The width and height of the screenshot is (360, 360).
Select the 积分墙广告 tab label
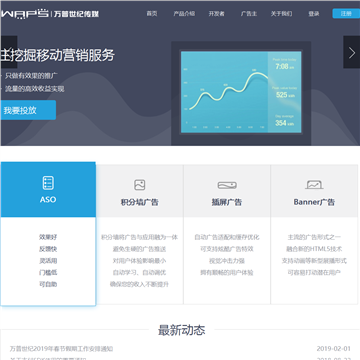pyautogui.click(x=139, y=202)
